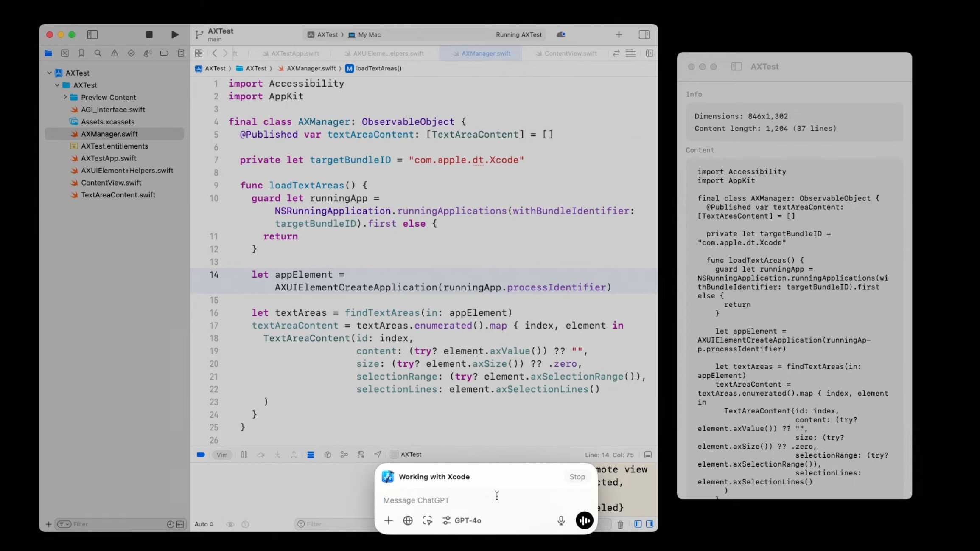
Task: Select the web search globe in ChatGPT bar
Action: tap(408, 520)
